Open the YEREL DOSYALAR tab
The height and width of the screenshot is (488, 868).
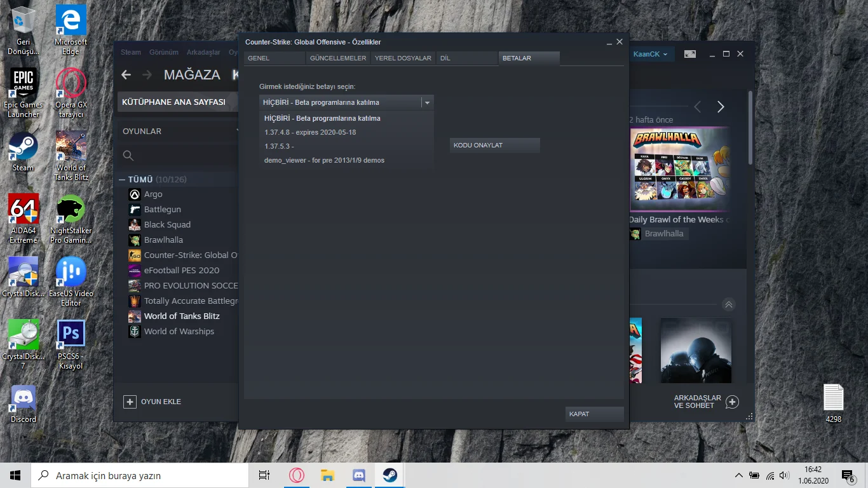pos(403,58)
